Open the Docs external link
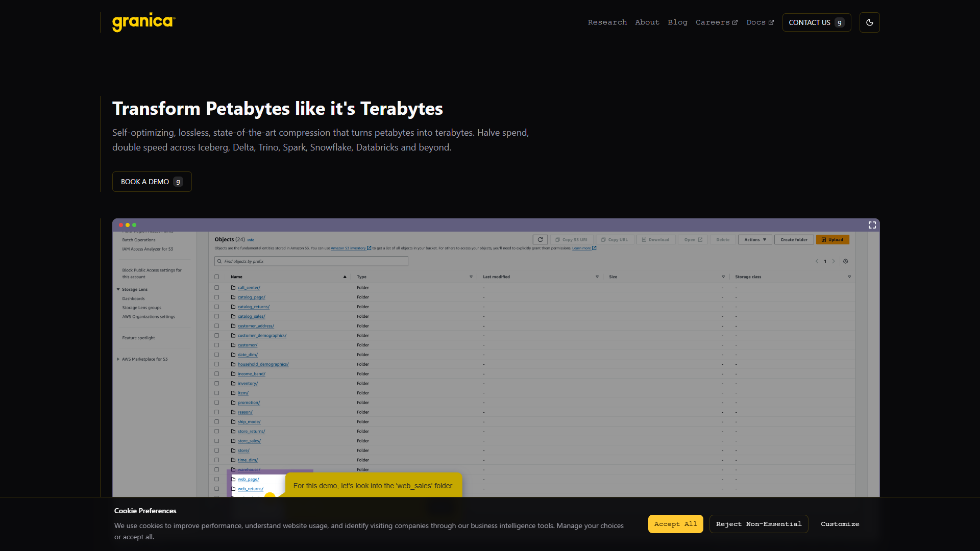980x551 pixels. (x=760, y=22)
